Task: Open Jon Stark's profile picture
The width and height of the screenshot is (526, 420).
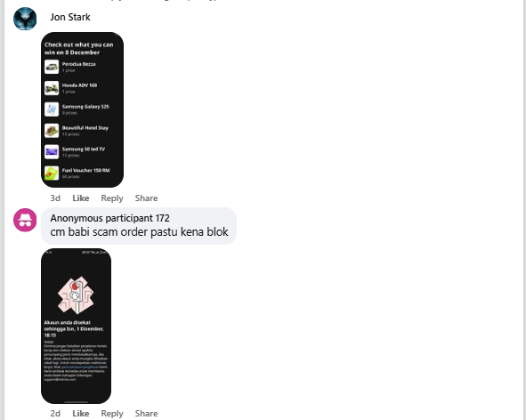Action: click(25, 19)
